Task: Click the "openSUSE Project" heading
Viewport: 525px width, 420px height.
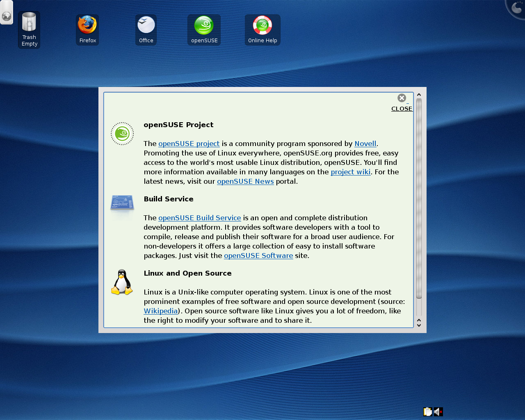Action: (x=178, y=125)
